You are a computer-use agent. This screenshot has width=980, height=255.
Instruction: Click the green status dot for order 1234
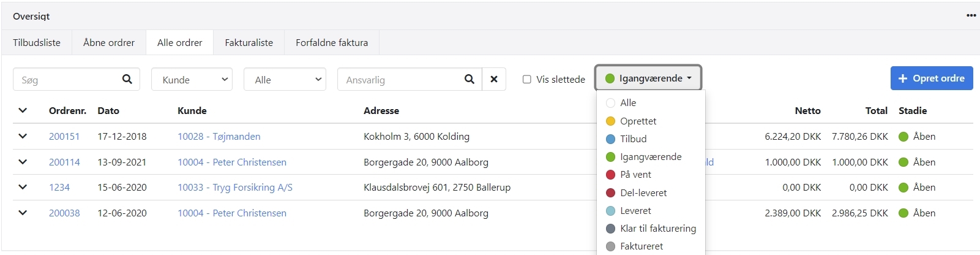(903, 188)
